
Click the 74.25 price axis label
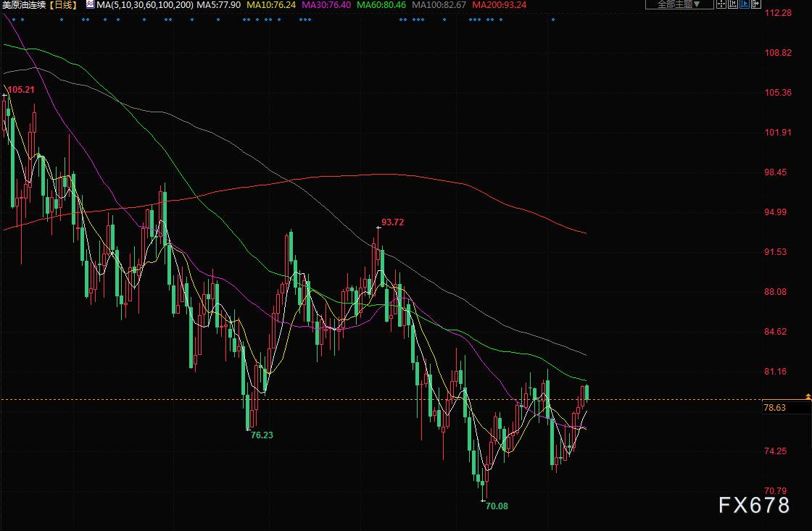(x=775, y=451)
